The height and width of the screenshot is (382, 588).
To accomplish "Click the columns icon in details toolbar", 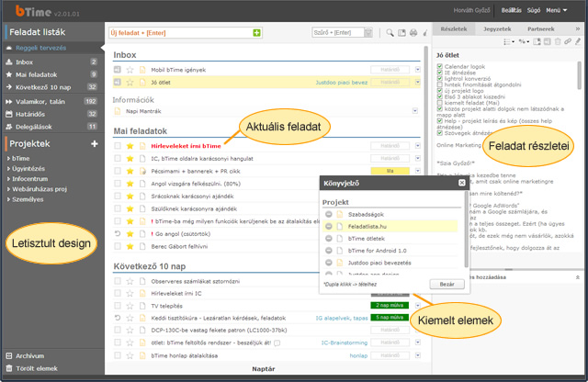I will (x=548, y=41).
